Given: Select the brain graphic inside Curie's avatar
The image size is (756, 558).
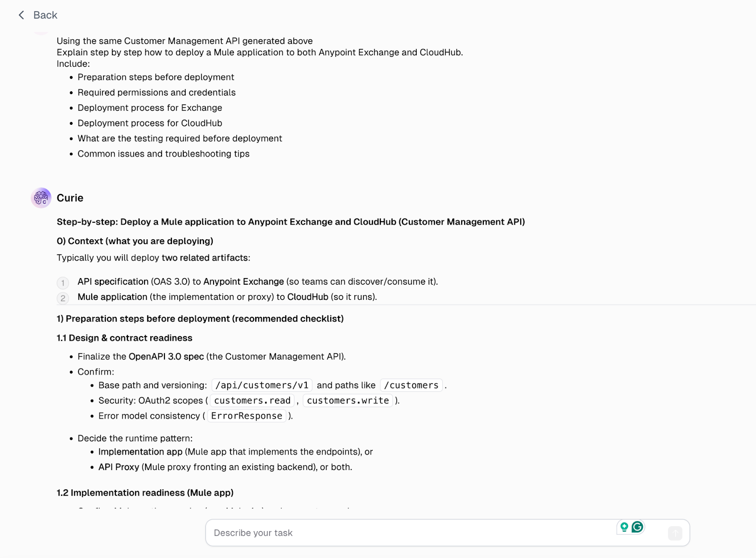Looking at the screenshot, I should pyautogui.click(x=41, y=198).
